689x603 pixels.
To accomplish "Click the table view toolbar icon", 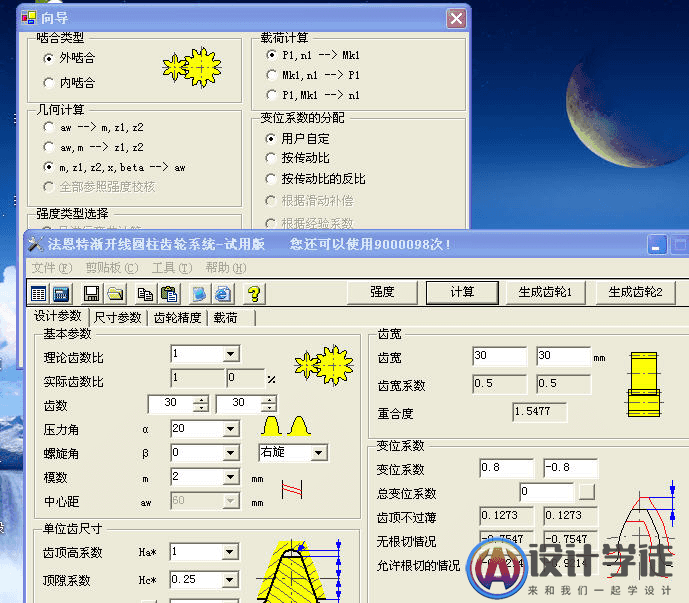I will point(39,294).
